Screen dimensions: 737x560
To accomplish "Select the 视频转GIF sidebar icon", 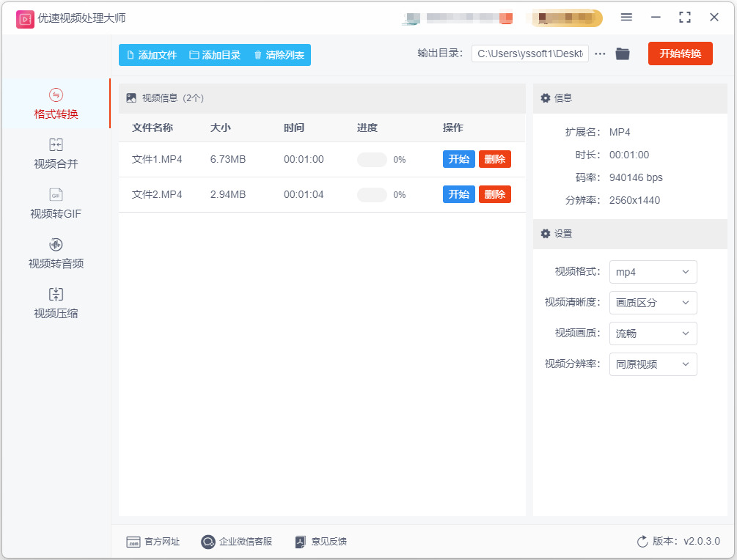I will tap(56, 194).
